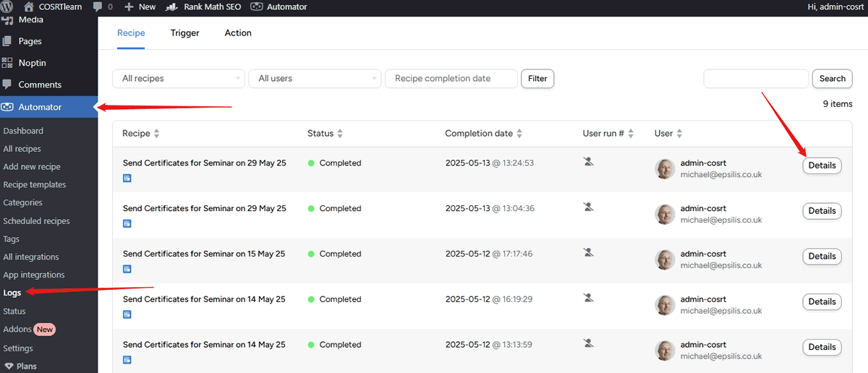Image resolution: width=868 pixels, height=373 pixels.
Task: Click admin-cosrt avatar in 13:24:53 row
Action: [x=665, y=169]
